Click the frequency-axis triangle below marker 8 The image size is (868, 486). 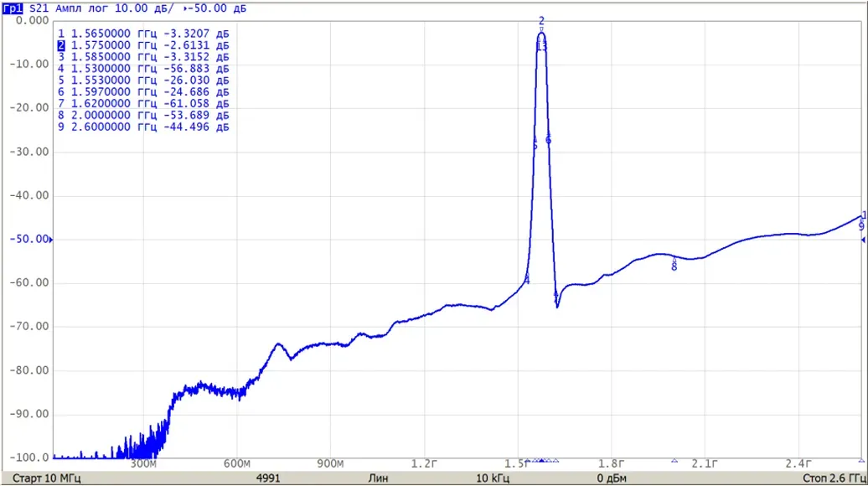pos(674,461)
